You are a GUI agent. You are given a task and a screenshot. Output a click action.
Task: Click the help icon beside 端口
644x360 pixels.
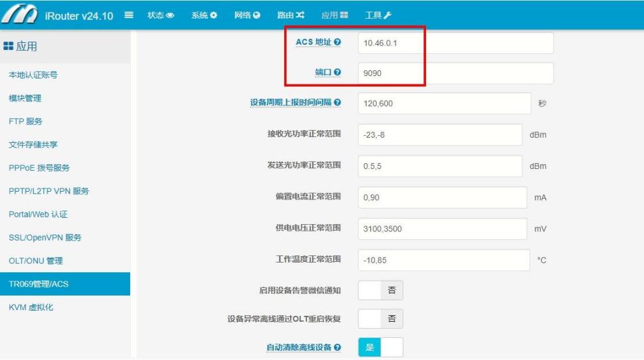tap(337, 73)
